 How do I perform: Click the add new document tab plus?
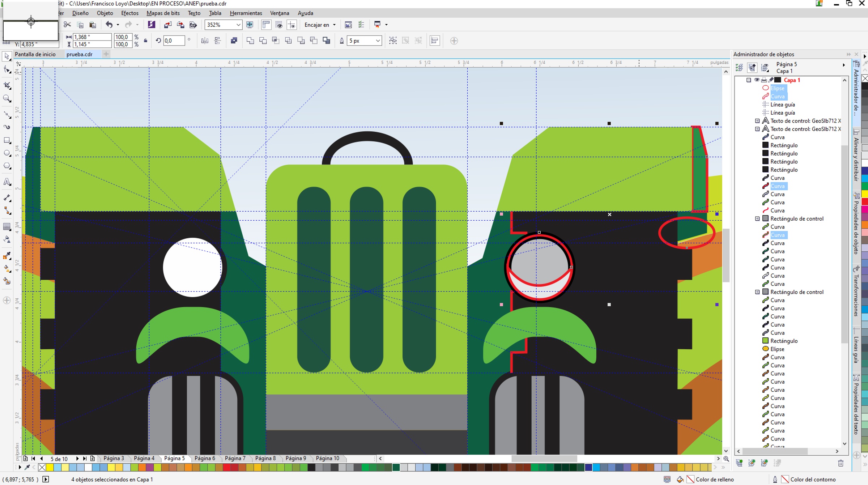[x=106, y=54]
